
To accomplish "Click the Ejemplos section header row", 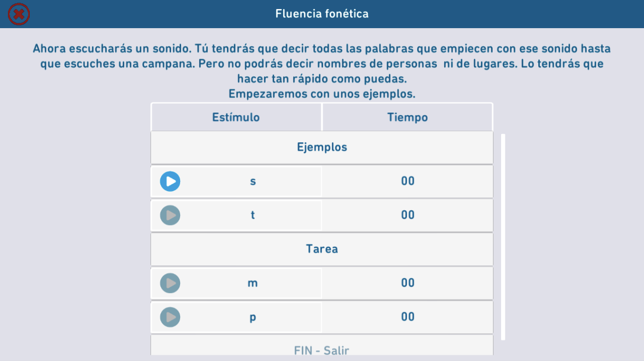I will coord(322,148).
